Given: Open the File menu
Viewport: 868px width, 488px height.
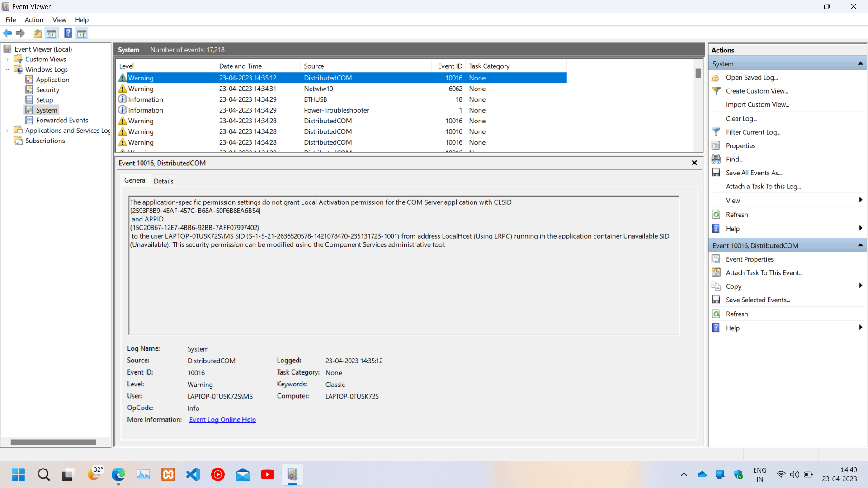Looking at the screenshot, I should tap(11, 19).
